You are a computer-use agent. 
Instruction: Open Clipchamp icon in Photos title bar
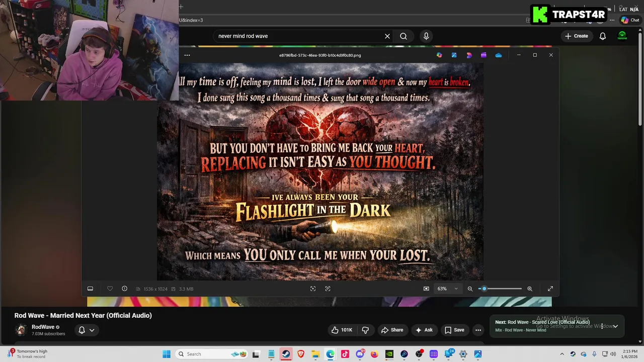coord(484,55)
